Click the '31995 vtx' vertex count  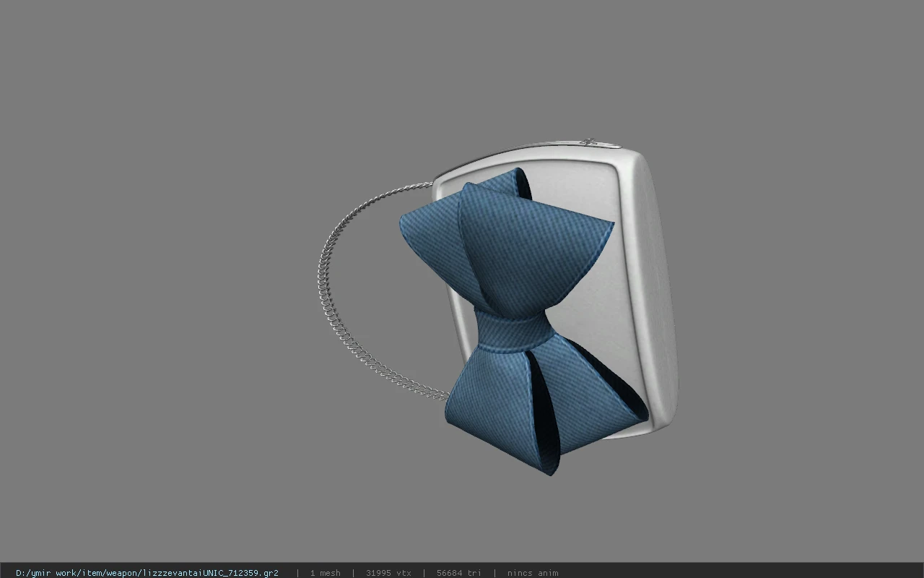point(388,573)
